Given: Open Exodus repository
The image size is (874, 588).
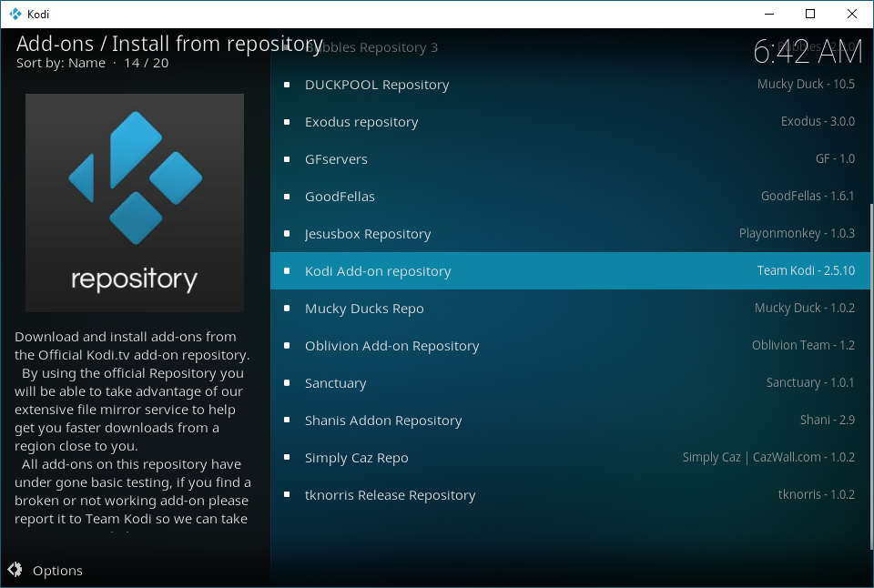Looking at the screenshot, I should coord(572,122).
